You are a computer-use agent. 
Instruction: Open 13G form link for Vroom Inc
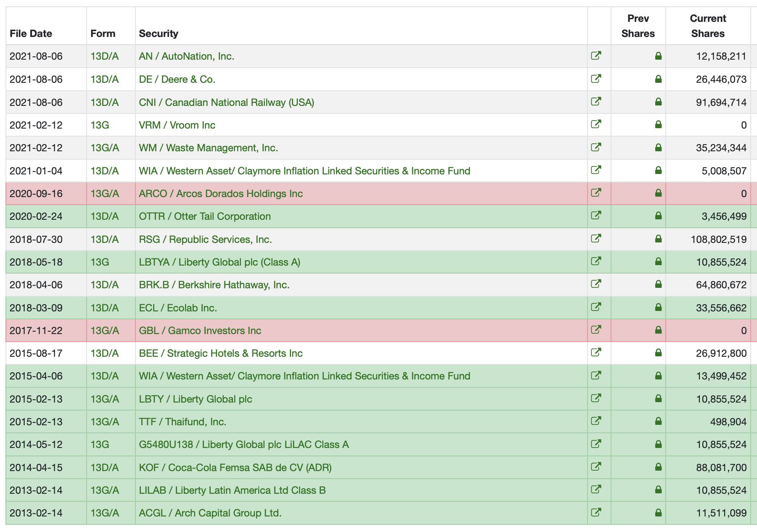click(x=100, y=125)
